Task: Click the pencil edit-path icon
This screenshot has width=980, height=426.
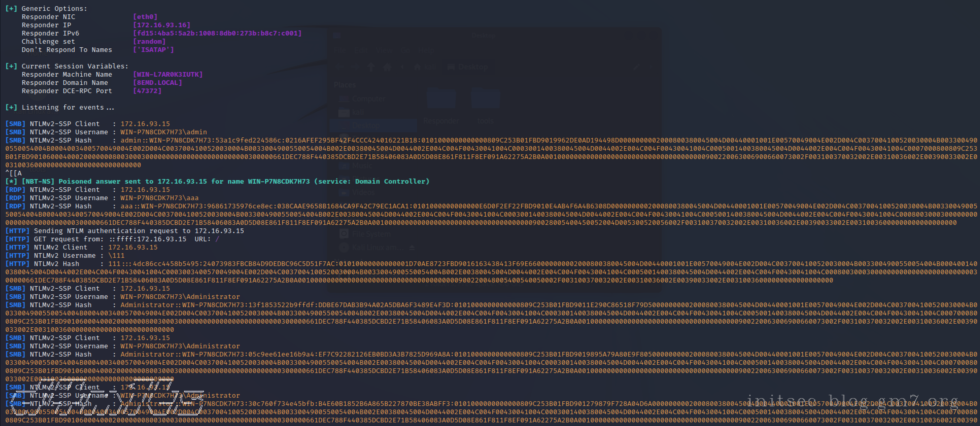Action: point(636,67)
